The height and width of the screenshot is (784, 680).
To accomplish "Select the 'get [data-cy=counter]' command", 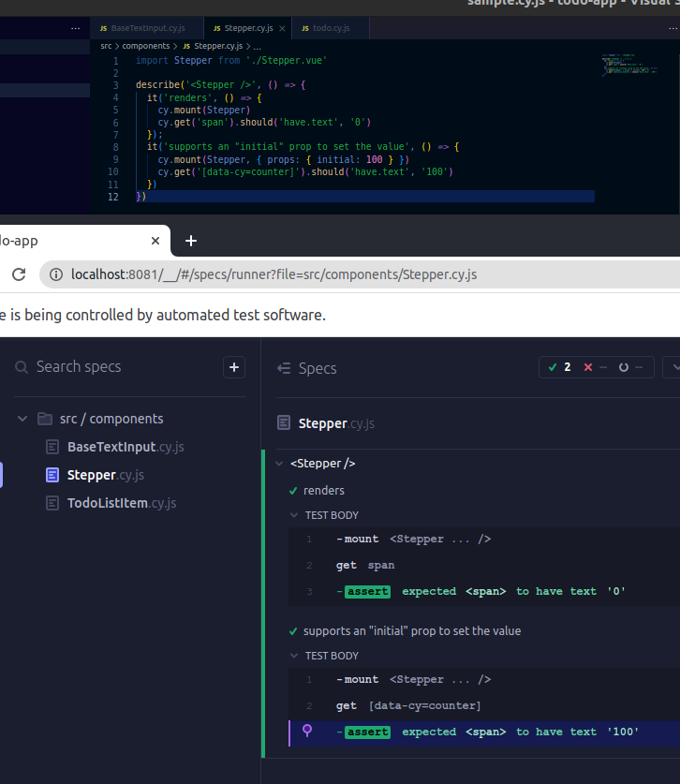I will point(484,706).
